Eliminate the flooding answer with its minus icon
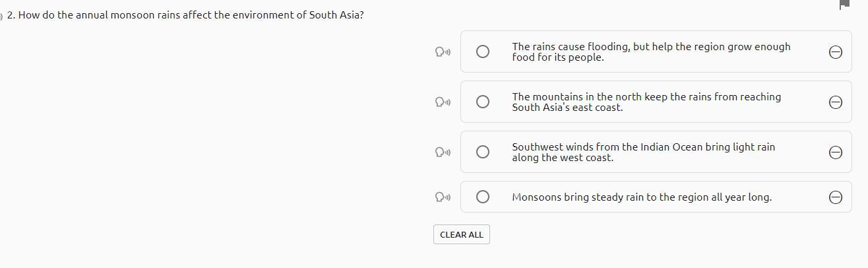Viewport: 868px width, 268px height. (835, 51)
